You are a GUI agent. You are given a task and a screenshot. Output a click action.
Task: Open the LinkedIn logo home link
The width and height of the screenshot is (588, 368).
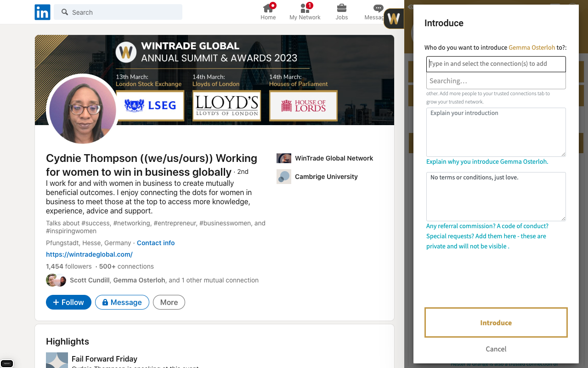click(42, 12)
